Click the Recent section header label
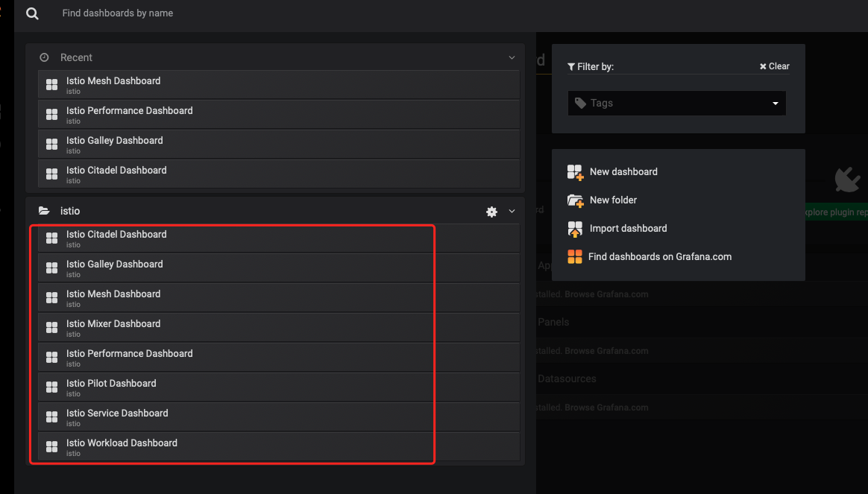The image size is (868, 494). [x=76, y=57]
